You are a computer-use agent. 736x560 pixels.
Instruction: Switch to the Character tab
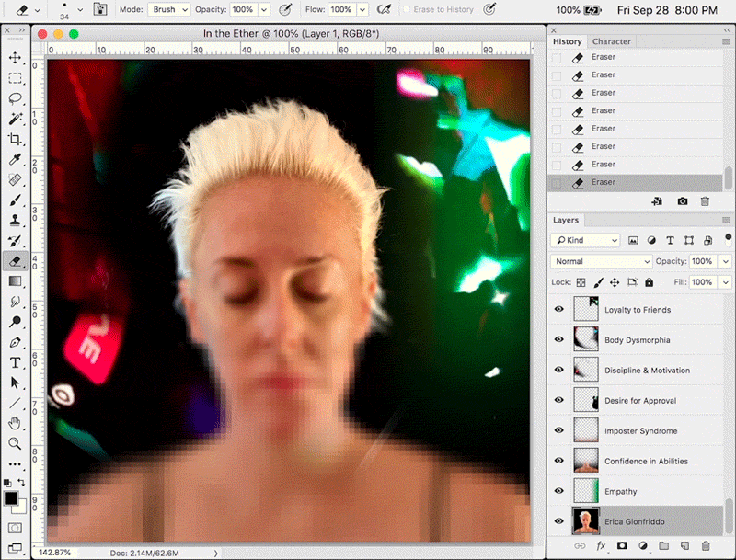[x=611, y=41]
